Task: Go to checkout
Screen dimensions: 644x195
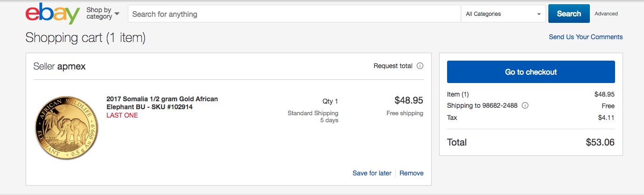Action: pyautogui.click(x=531, y=72)
